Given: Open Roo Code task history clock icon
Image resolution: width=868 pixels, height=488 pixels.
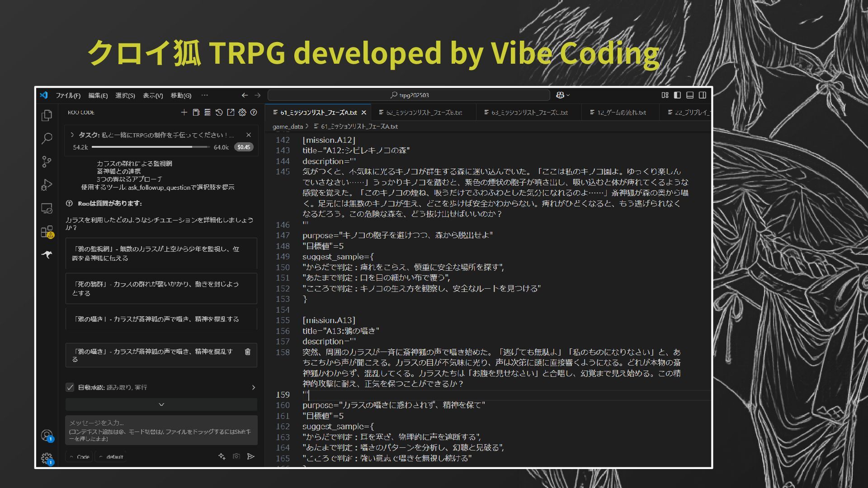Looking at the screenshot, I should (219, 113).
